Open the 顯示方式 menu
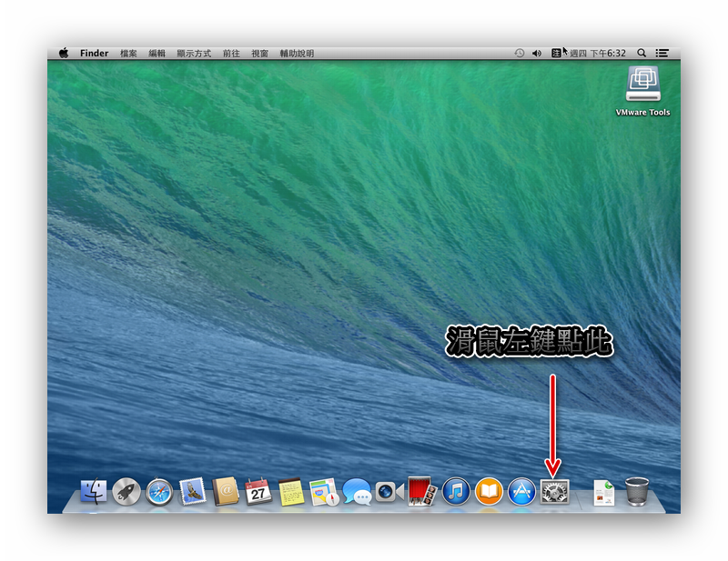 click(194, 54)
